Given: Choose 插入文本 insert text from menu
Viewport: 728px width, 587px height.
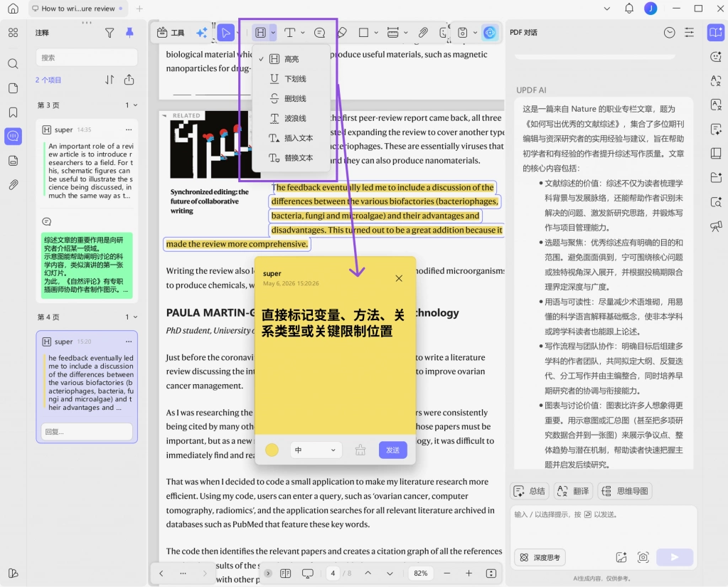Looking at the screenshot, I should point(291,138).
